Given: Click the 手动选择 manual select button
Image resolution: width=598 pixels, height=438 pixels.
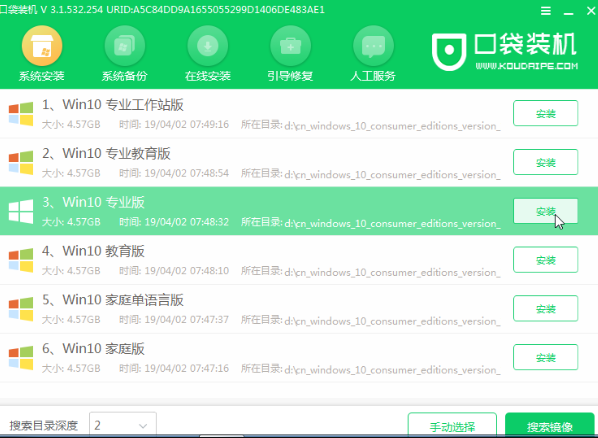Looking at the screenshot, I should [x=452, y=425].
